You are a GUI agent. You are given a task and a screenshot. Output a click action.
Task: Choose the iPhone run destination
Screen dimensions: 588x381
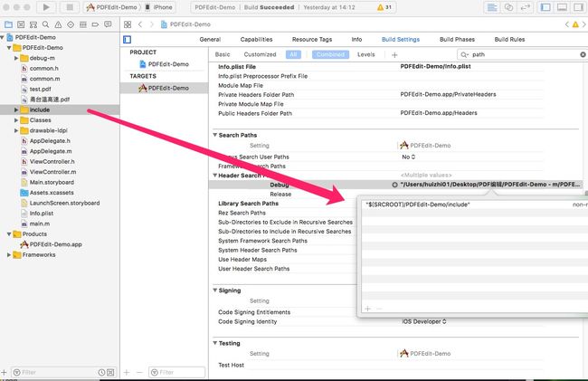tap(159, 7)
